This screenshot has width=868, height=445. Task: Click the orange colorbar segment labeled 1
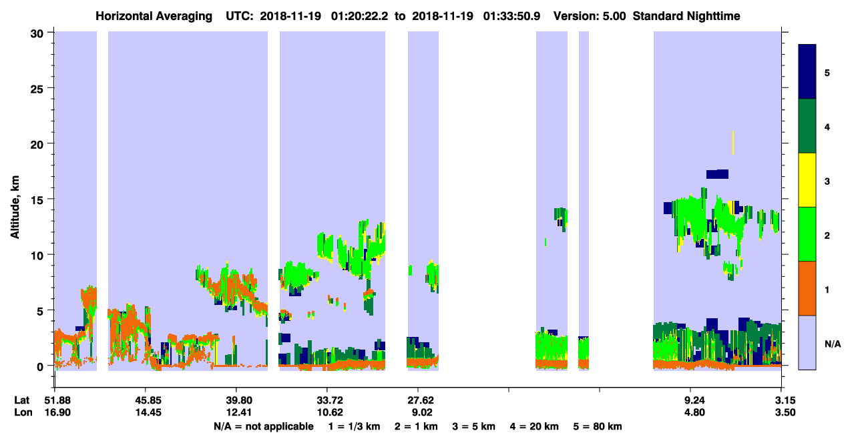[x=807, y=288]
